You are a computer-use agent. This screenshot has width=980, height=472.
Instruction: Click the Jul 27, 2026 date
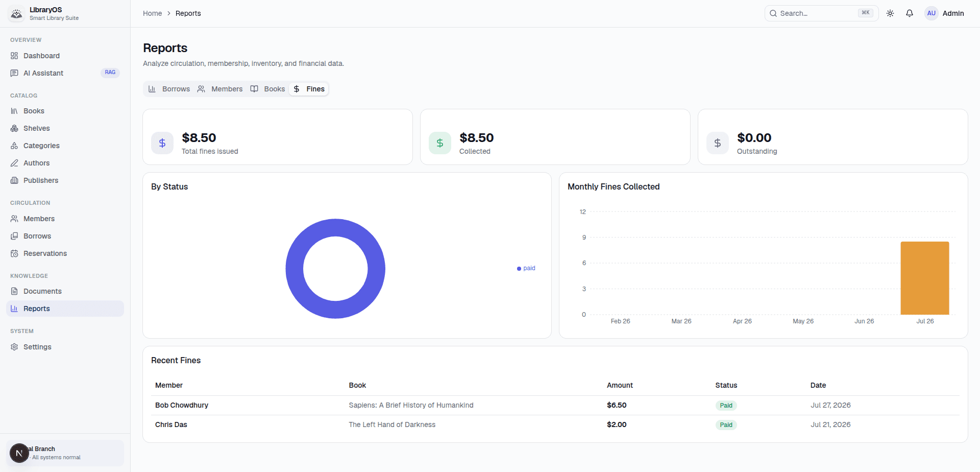point(830,405)
